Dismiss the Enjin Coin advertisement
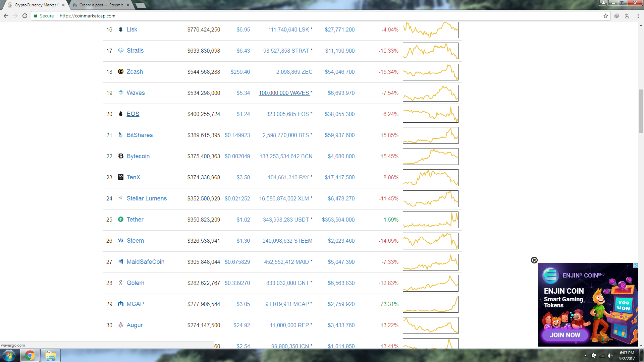644x362 pixels. pos(534,260)
